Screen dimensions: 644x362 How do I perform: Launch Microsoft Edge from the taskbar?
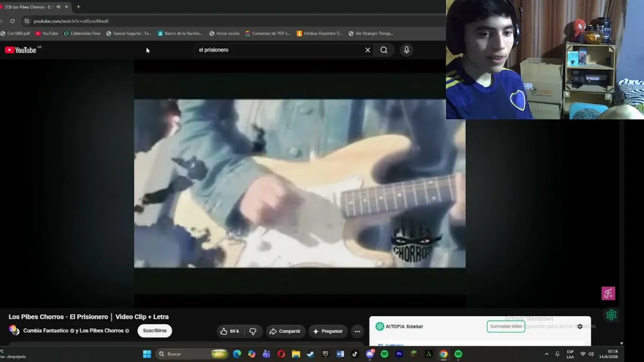237,354
